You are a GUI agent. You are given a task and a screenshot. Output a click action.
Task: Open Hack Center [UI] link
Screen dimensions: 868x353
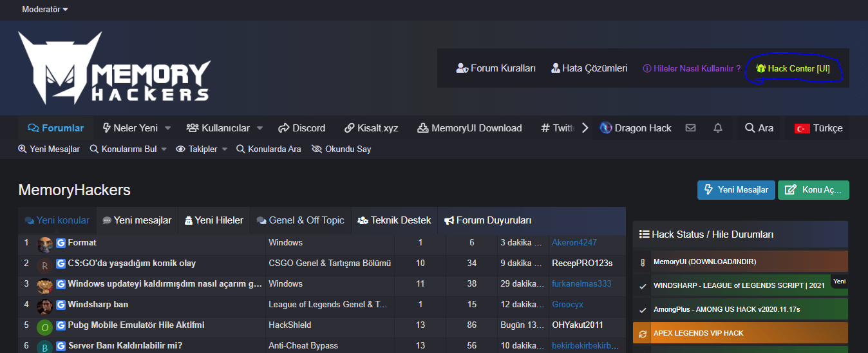(x=793, y=68)
